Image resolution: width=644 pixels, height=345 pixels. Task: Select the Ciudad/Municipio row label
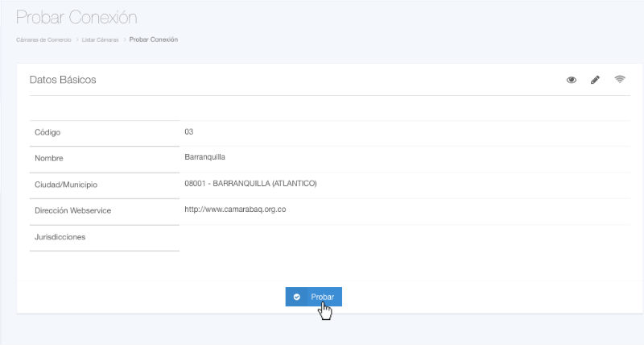click(66, 185)
